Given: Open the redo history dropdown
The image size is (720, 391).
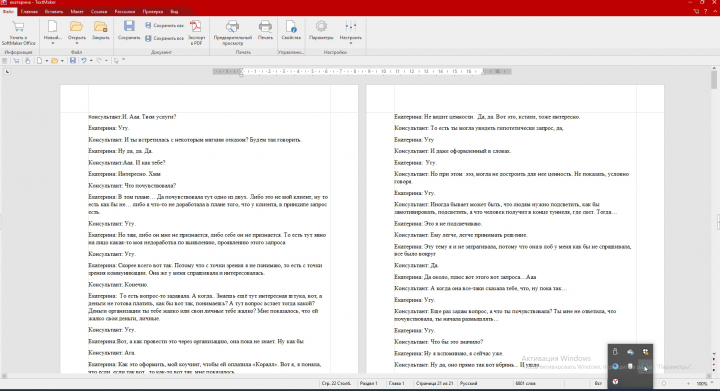Looking at the screenshot, I should [106, 61].
